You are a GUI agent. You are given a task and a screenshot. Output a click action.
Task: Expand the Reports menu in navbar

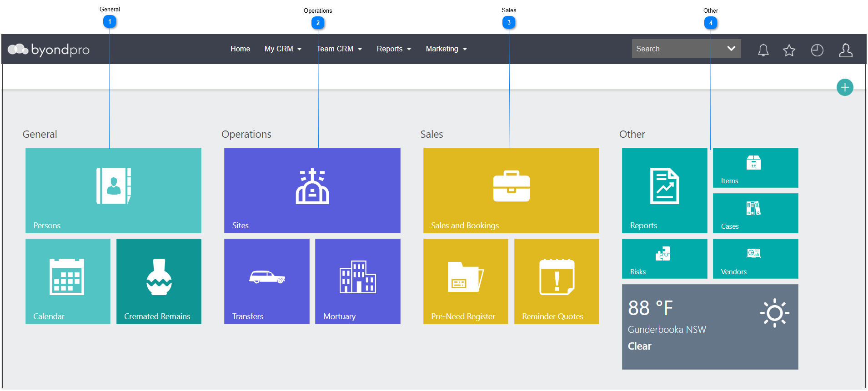click(x=394, y=49)
